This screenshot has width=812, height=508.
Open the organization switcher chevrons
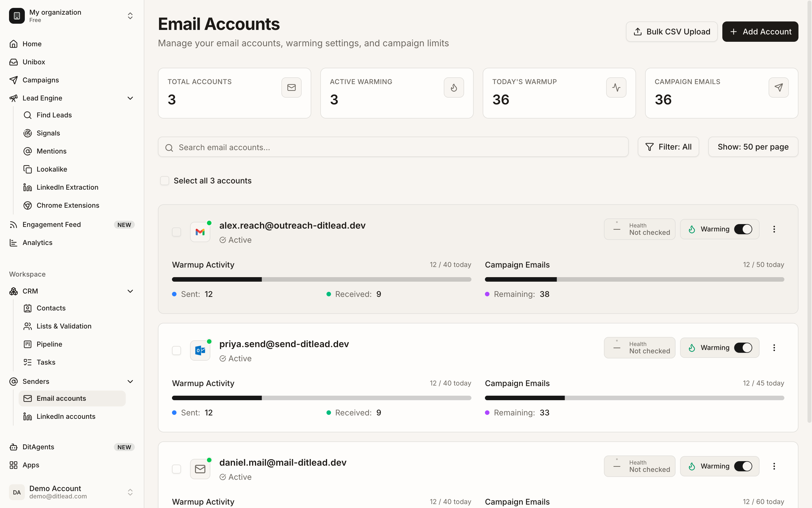pos(130,16)
